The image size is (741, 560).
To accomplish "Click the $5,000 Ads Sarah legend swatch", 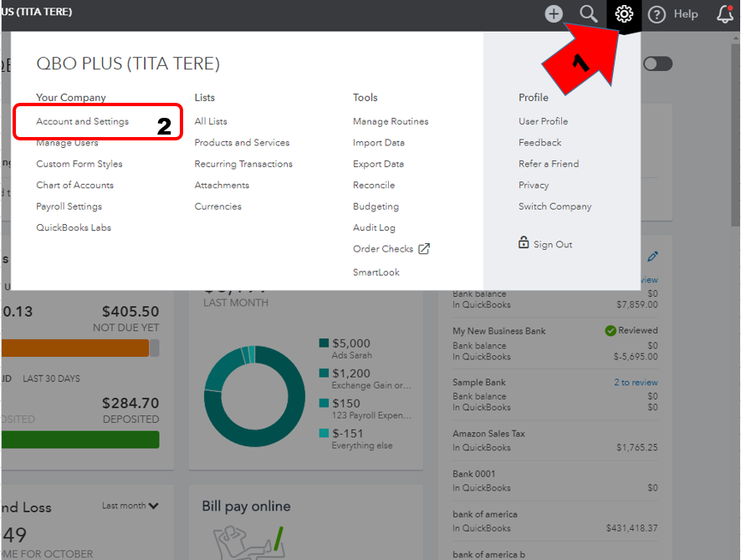I will point(324,343).
